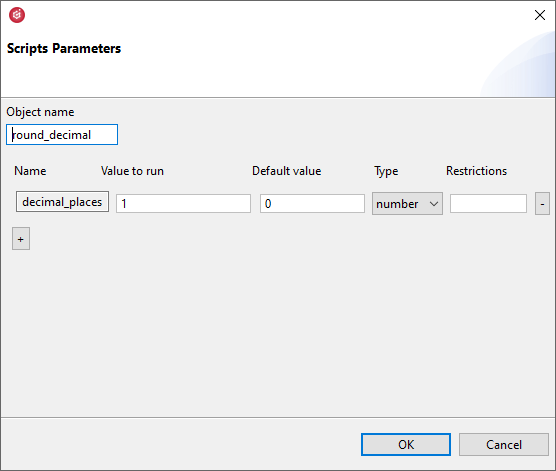Click the Name column header label
The height and width of the screenshot is (471, 556).
(30, 171)
